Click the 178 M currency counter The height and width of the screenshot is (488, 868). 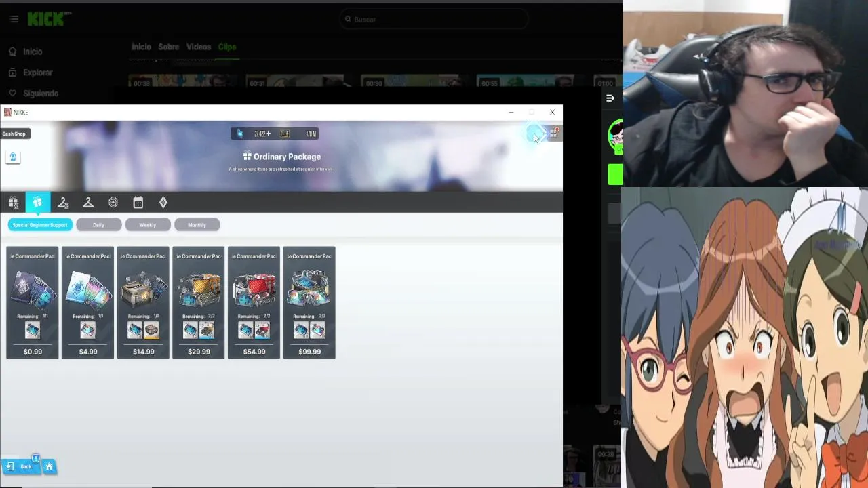(299, 134)
